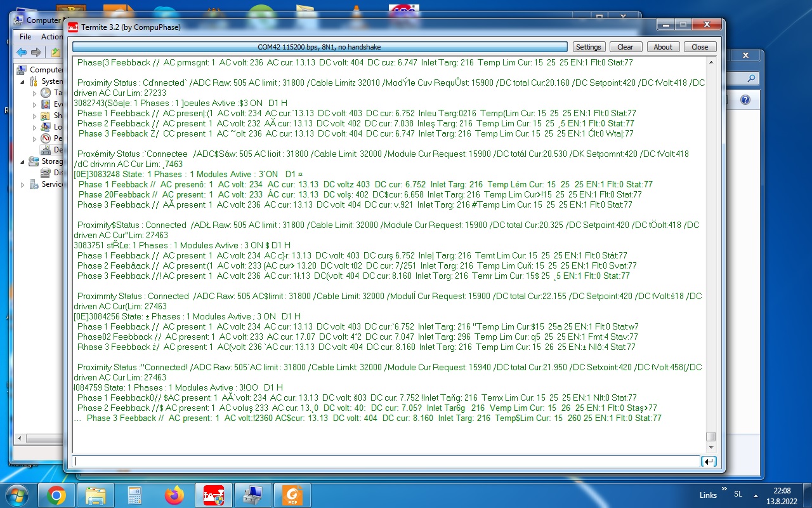Image resolution: width=812 pixels, height=508 pixels.
Task: Click the Termite scrollbar up arrow
Action: (x=711, y=62)
